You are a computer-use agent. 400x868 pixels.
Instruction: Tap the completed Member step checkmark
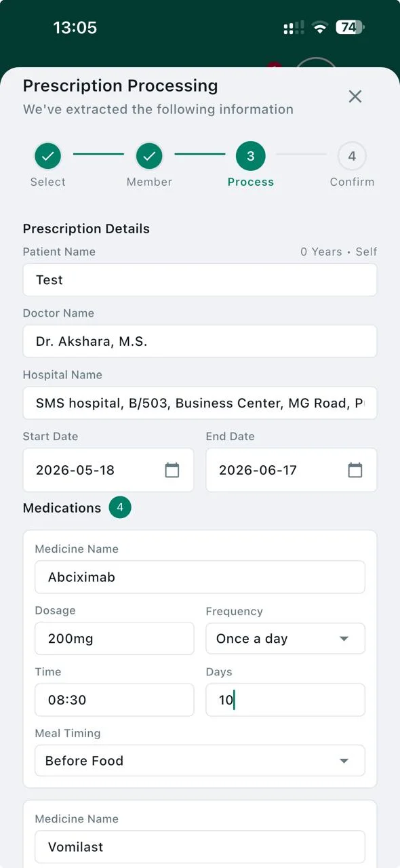[149, 156]
